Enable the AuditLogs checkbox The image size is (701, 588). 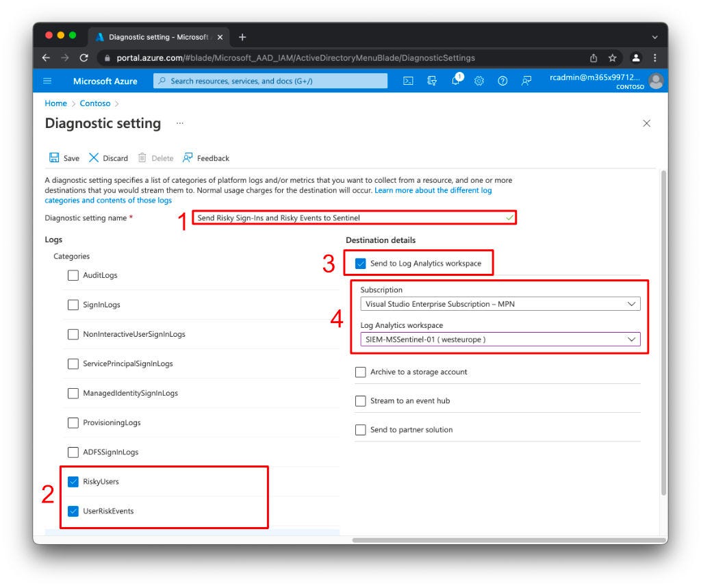[73, 275]
